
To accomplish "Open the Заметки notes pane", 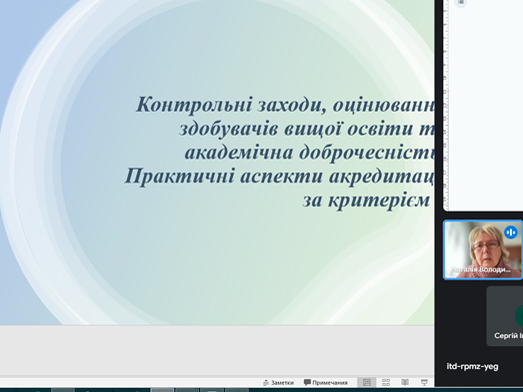I will tap(279, 382).
